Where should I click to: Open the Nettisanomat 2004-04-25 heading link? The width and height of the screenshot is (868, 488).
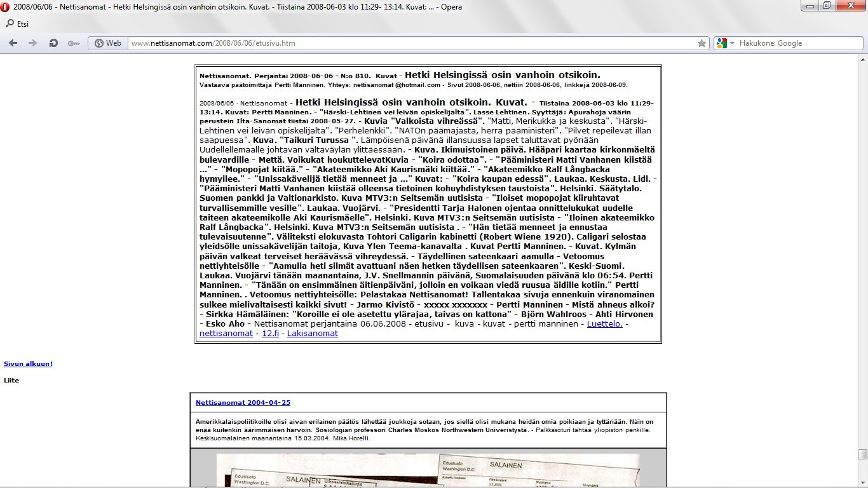click(243, 403)
